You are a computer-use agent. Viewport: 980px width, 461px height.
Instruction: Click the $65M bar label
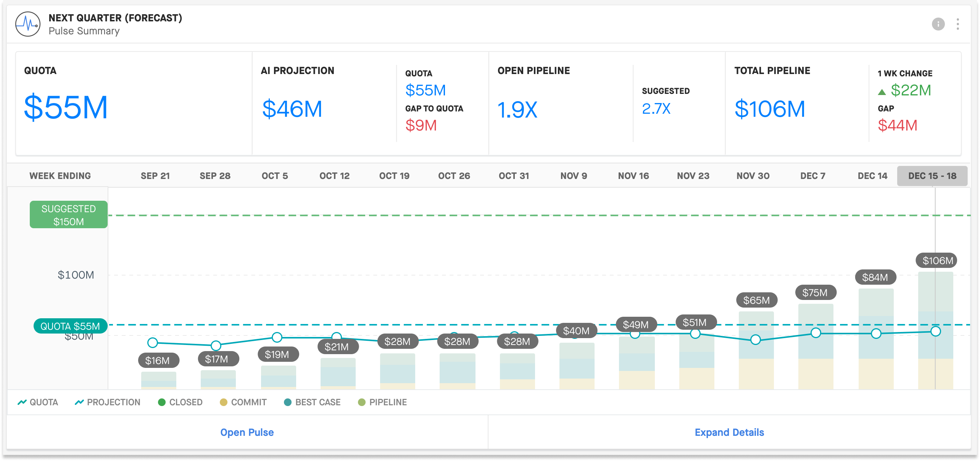pos(756,300)
